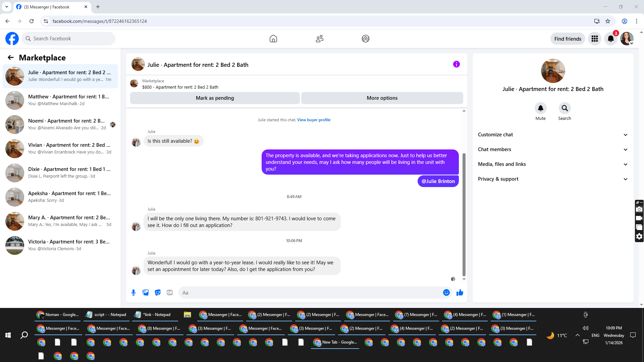Open Chrome tab search dropdown
644x362 pixels.
click(7, 7)
